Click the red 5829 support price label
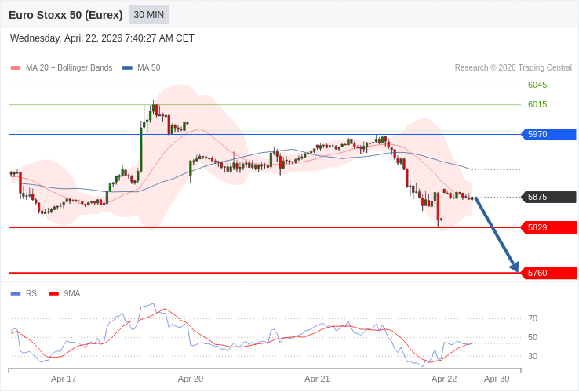 (x=548, y=227)
